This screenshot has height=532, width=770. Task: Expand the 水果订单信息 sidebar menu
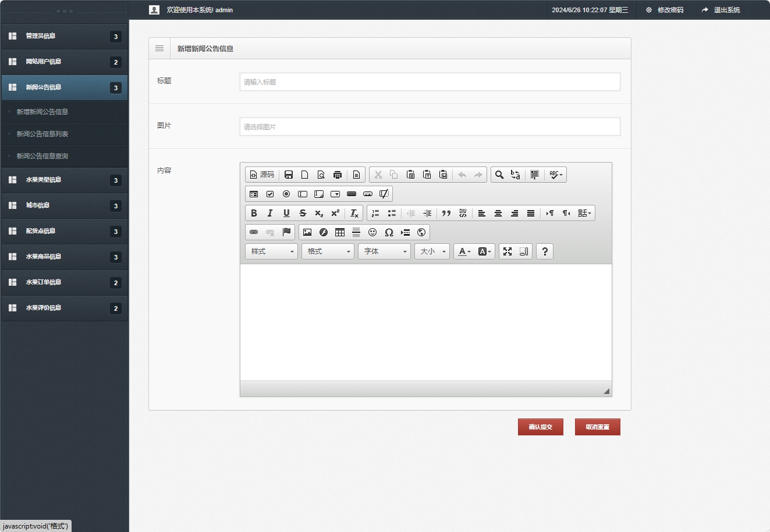click(x=64, y=282)
